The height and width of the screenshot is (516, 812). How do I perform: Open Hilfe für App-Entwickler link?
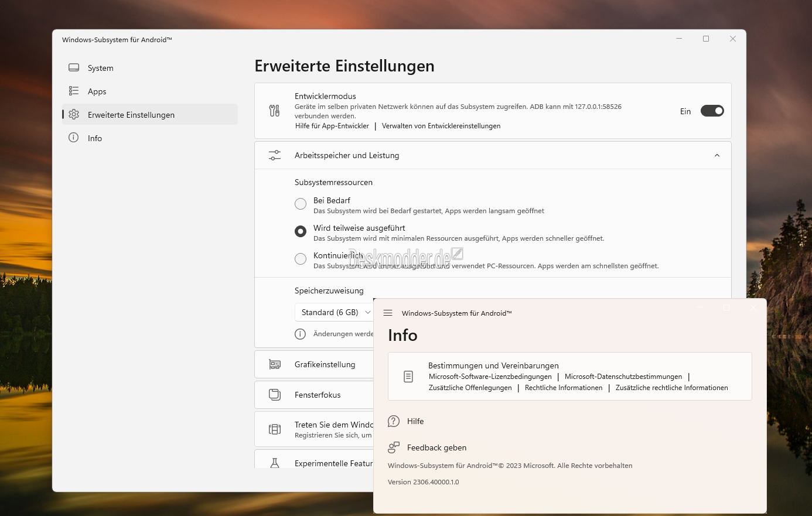[x=332, y=126]
